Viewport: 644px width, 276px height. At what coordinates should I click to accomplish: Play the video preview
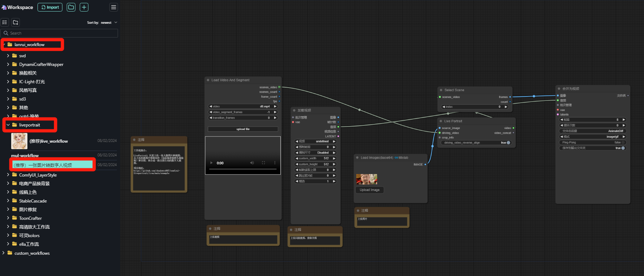[x=211, y=163]
